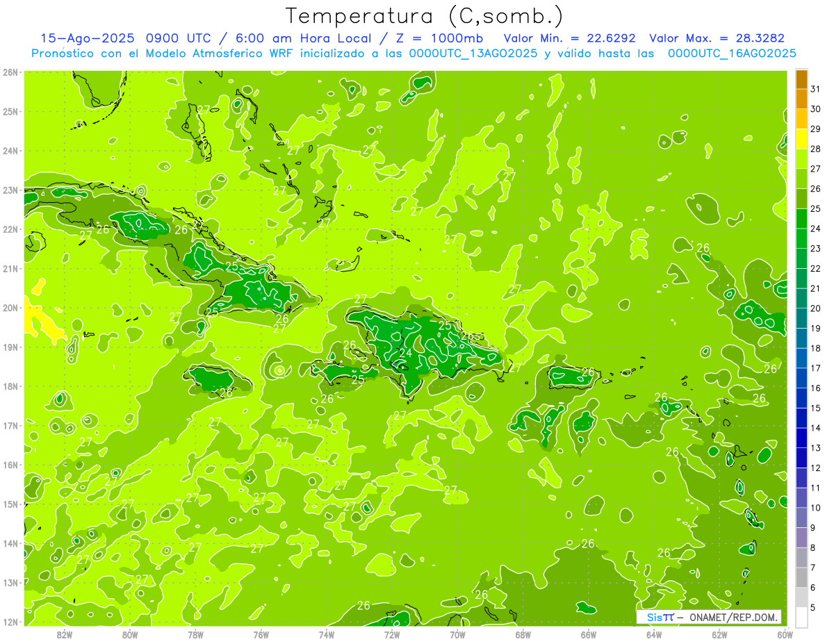Click the "21N" latitude axis label
834x644 pixels.
(x=10, y=268)
